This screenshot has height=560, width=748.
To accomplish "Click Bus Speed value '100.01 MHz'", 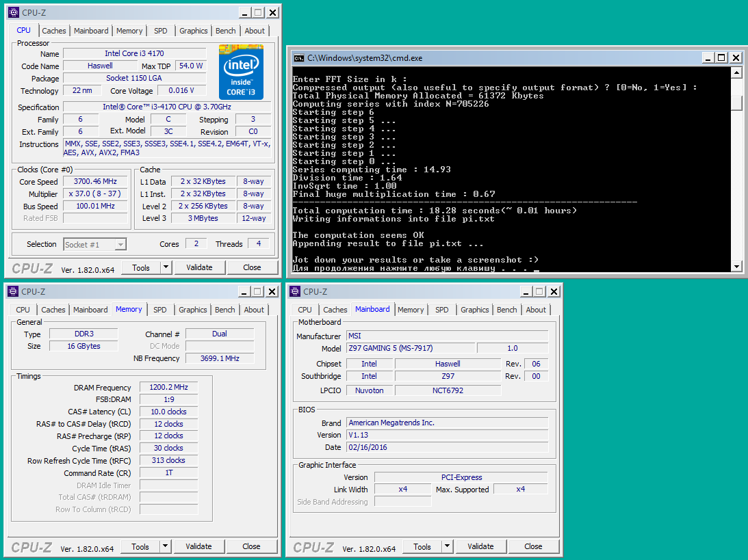I will tap(95, 206).
